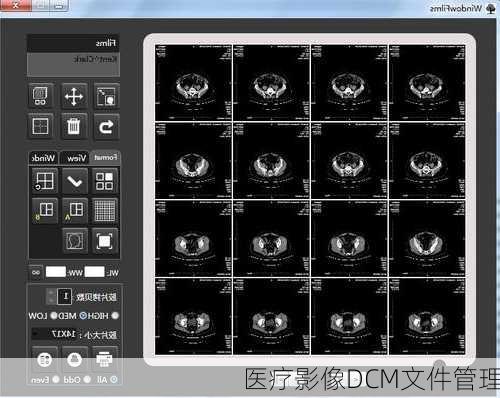Select bottom-row third-from-left CT slice
The image size is (500, 398).
click(x=349, y=316)
